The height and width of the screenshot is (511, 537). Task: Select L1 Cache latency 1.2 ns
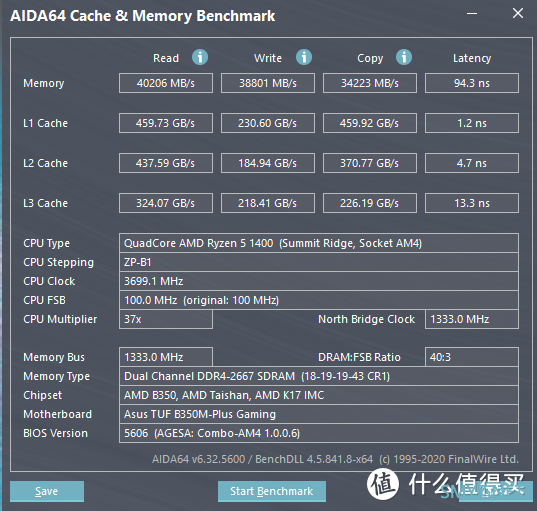472,123
